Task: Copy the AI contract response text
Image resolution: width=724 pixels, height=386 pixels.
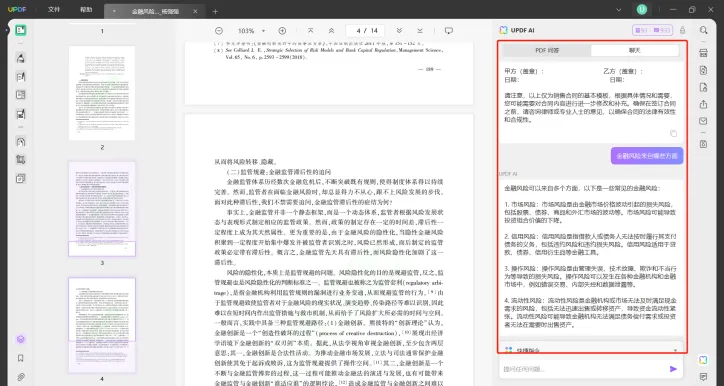Action: (x=673, y=133)
